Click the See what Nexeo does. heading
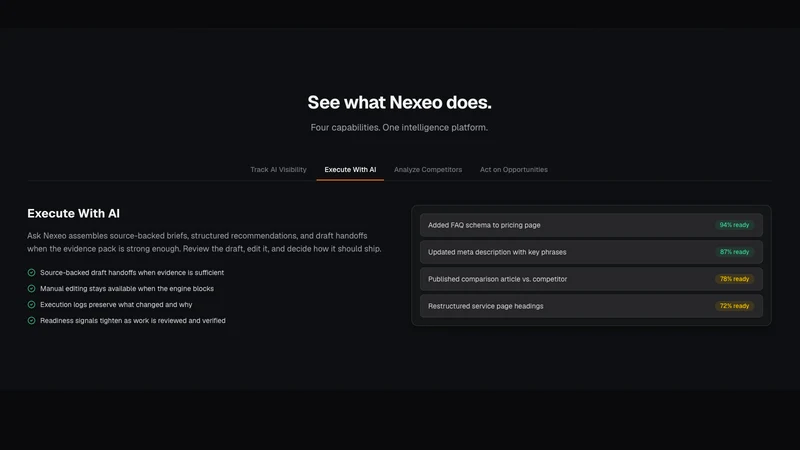The width and height of the screenshot is (800, 450). 399,103
